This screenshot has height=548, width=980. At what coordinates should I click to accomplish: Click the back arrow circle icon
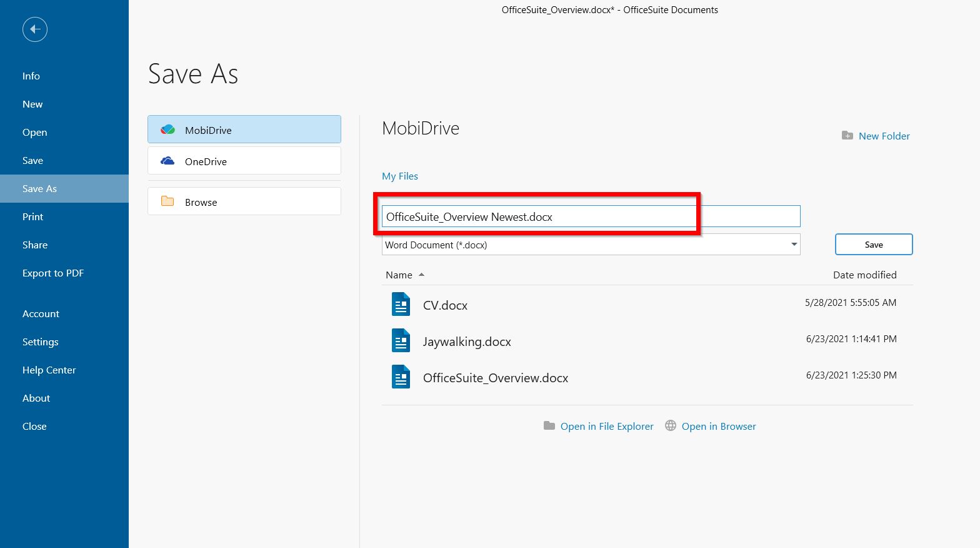[35, 29]
